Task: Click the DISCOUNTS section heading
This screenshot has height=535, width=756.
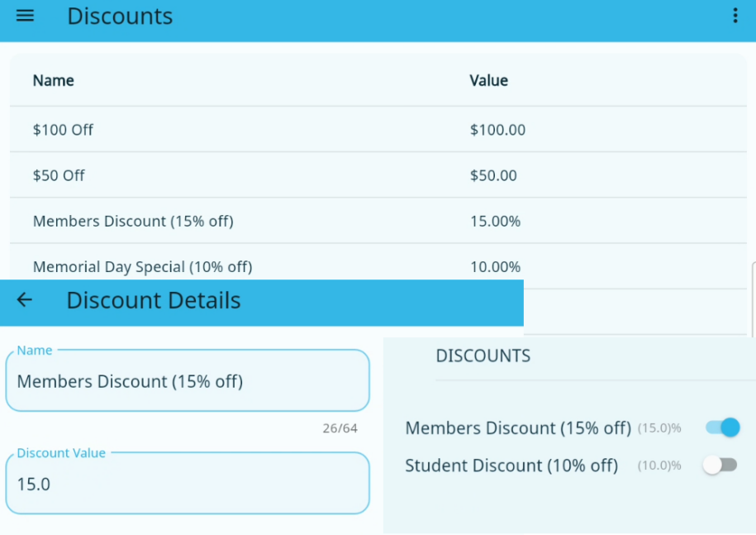Action: pos(483,356)
